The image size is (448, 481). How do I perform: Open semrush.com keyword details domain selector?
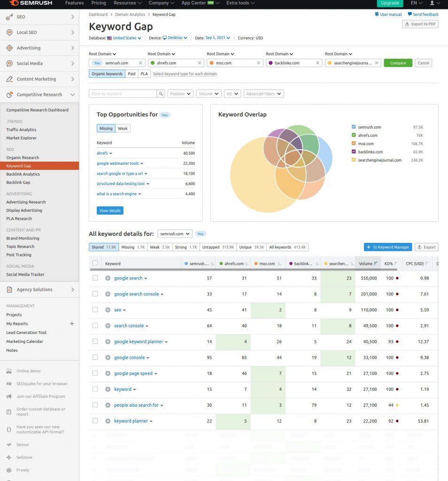pos(175,234)
